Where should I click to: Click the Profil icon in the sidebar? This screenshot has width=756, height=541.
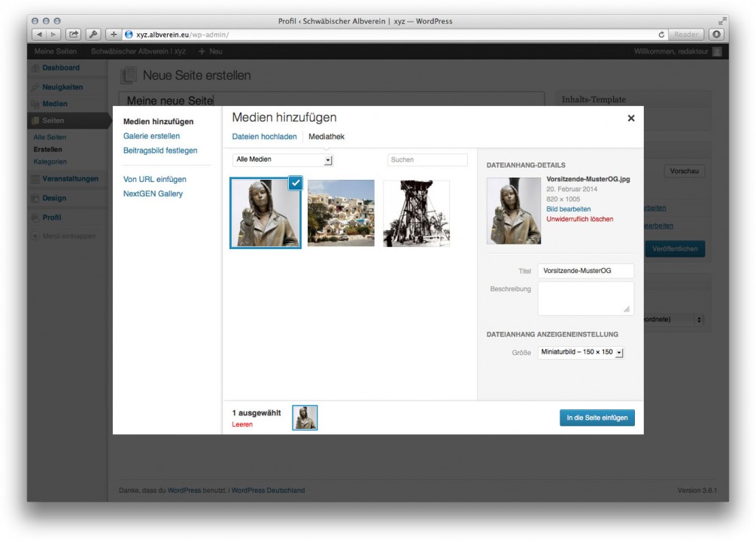coord(35,217)
